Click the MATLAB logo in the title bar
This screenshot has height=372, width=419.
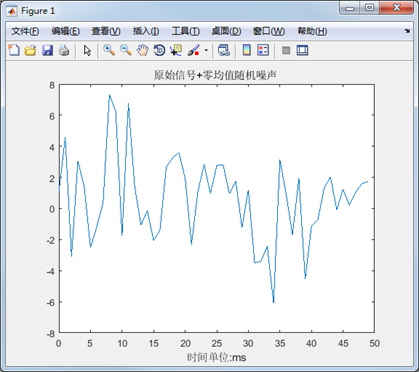pos(12,11)
